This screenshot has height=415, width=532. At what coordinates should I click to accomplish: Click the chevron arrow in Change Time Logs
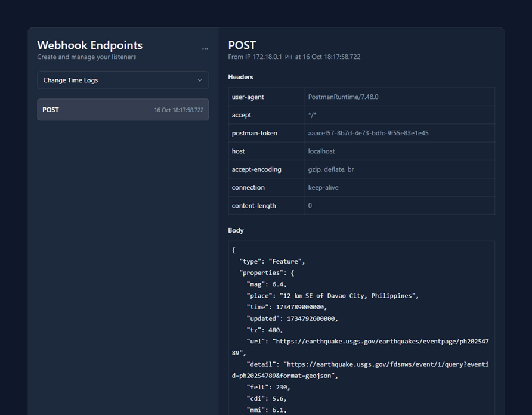[200, 80]
